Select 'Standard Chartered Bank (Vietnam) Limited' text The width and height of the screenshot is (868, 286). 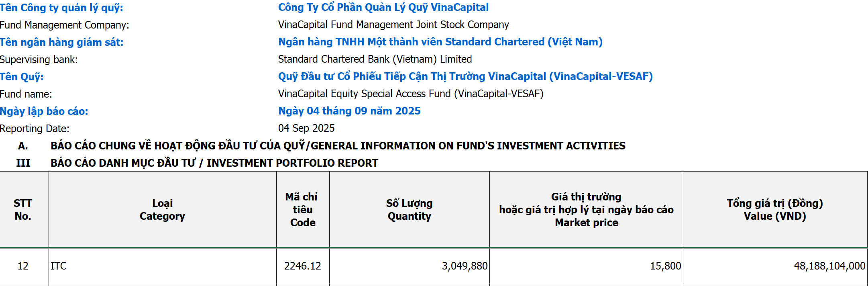375,59
